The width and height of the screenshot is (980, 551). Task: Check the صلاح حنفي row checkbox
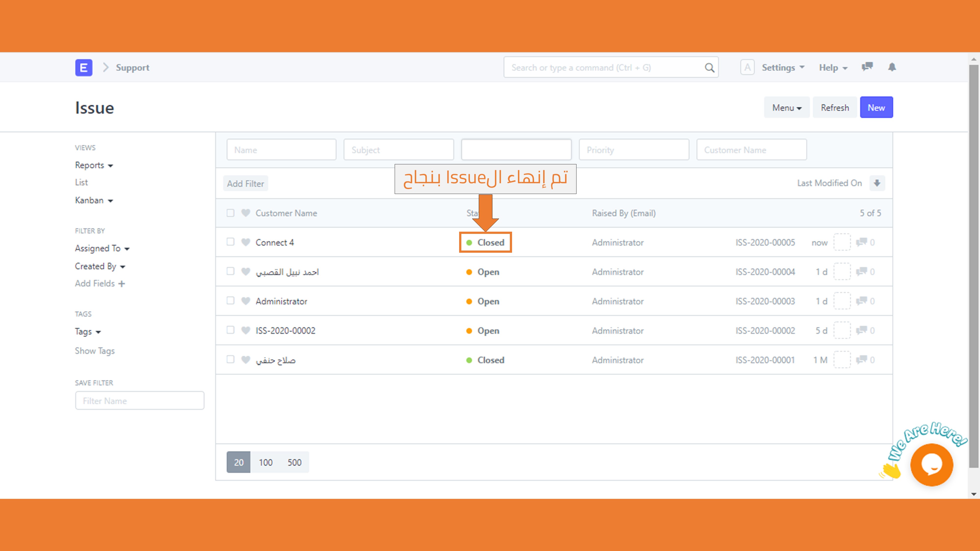230,359
